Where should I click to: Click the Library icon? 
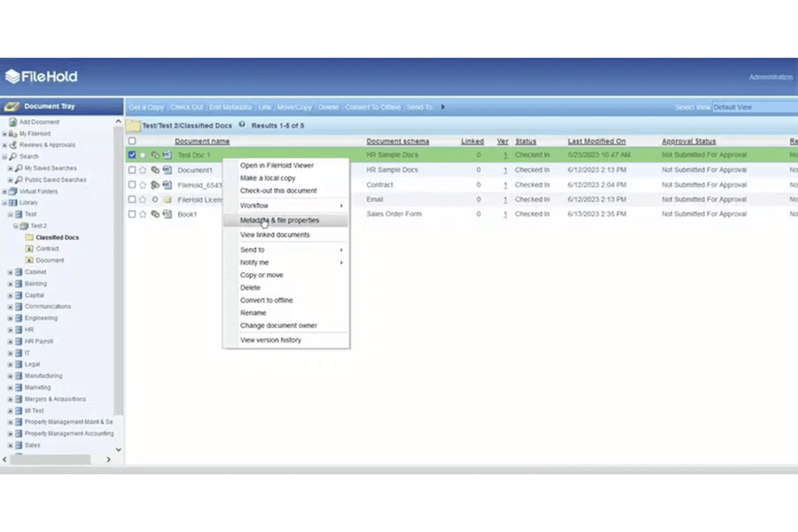pos(13,203)
